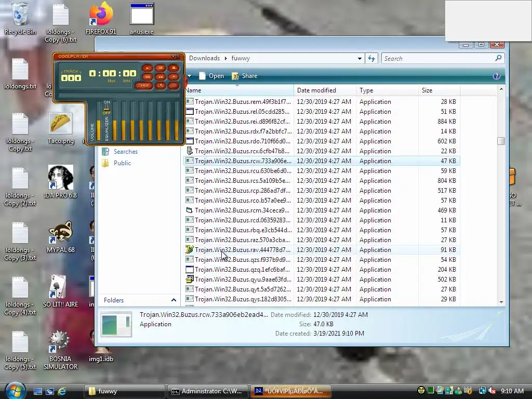Select the Trojan.Win32.Buzus.rcm file icon

click(189, 210)
